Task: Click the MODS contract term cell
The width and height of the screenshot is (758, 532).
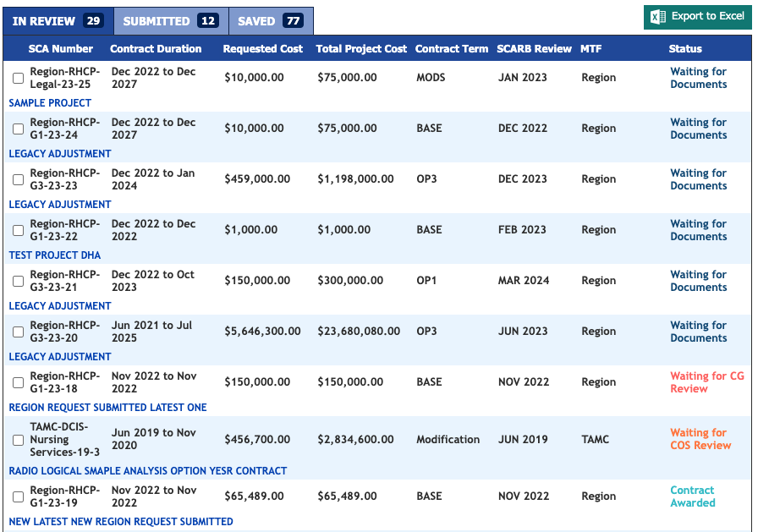Action: tap(431, 77)
